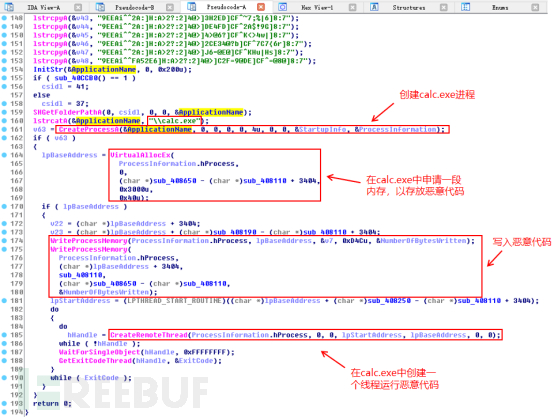Click lstrcpyA call for v48 on line 153

pyautogui.click(x=50, y=61)
